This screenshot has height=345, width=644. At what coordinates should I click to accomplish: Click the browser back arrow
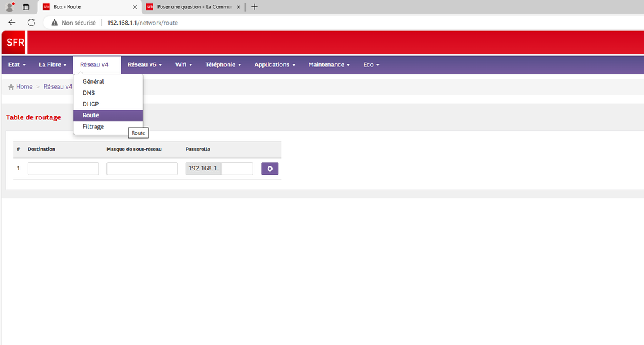(x=12, y=22)
